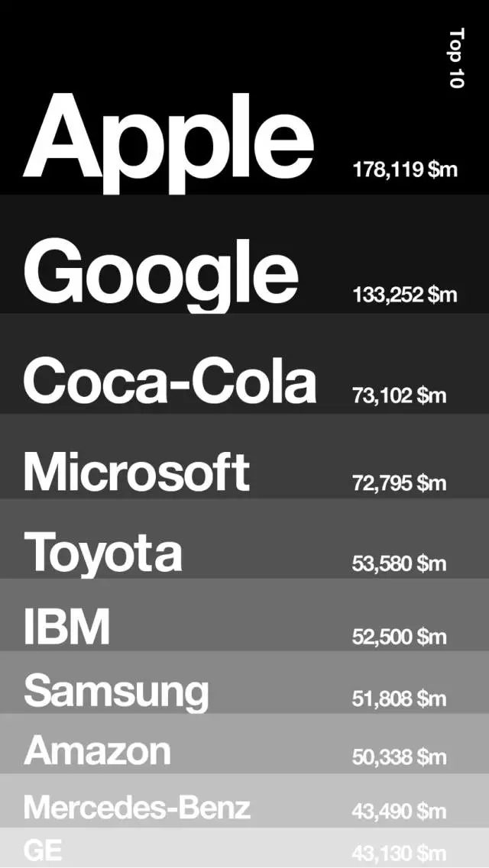Viewport: 489px width, 868px height.
Task: Tap Toyota's 53,580 $m value
Action: [x=399, y=564]
